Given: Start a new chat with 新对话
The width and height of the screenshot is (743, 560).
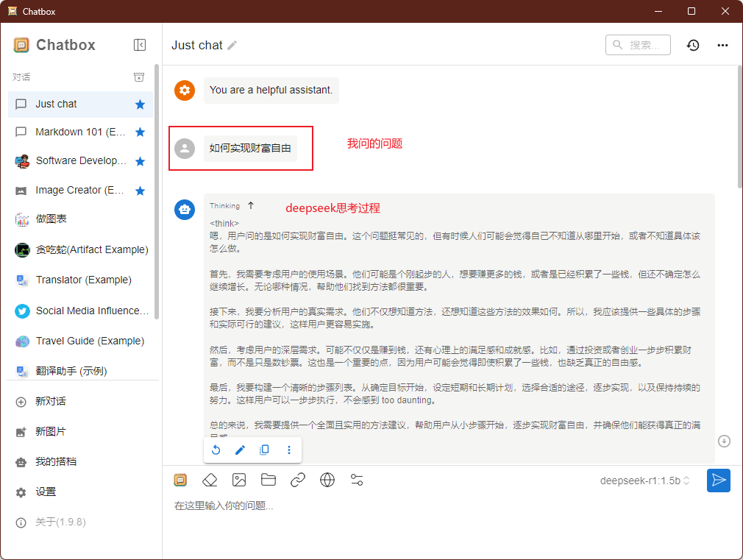Looking at the screenshot, I should (51, 401).
